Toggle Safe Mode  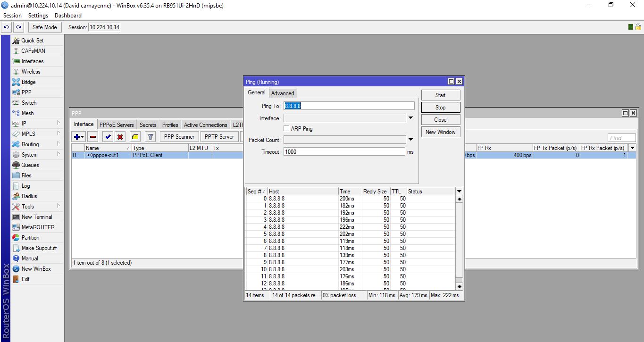coord(44,27)
